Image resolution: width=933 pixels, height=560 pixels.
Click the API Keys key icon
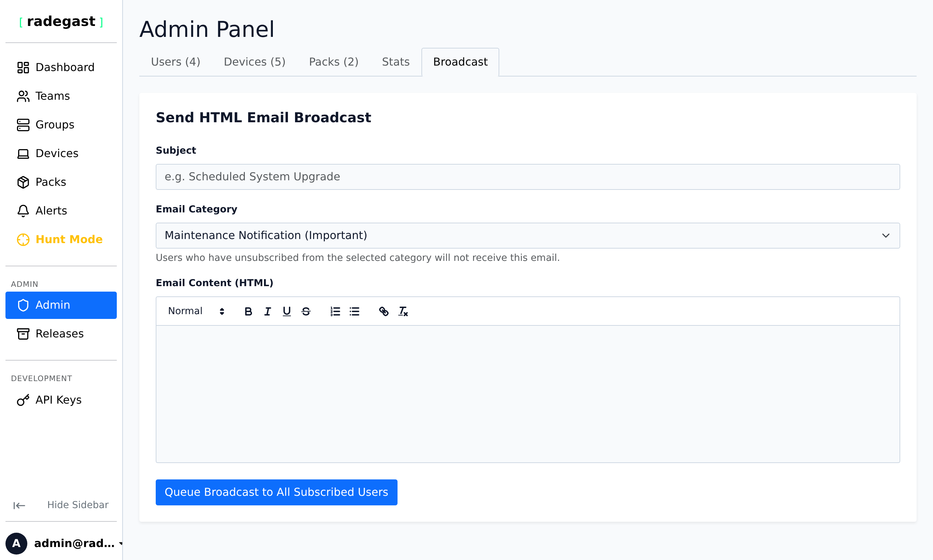point(23,400)
